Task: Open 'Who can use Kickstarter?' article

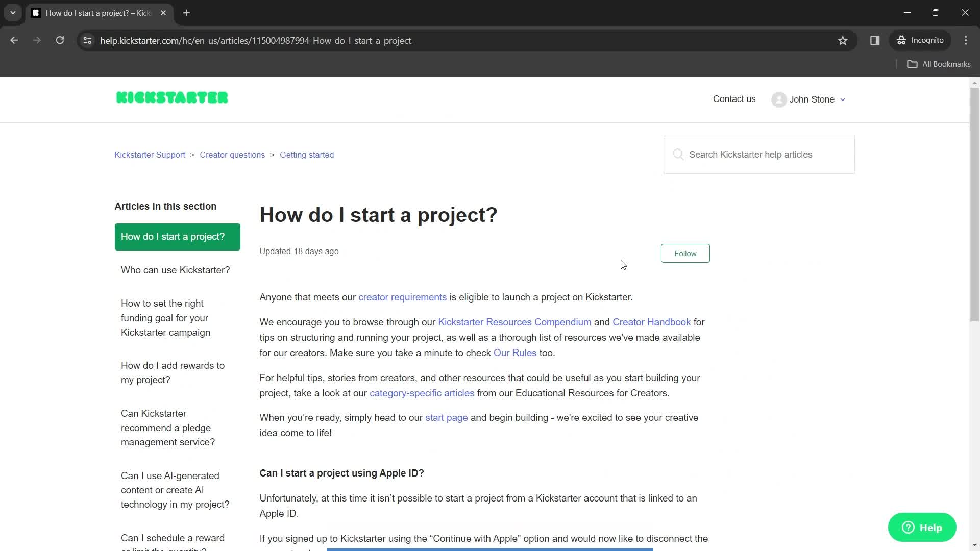Action: pos(175,270)
